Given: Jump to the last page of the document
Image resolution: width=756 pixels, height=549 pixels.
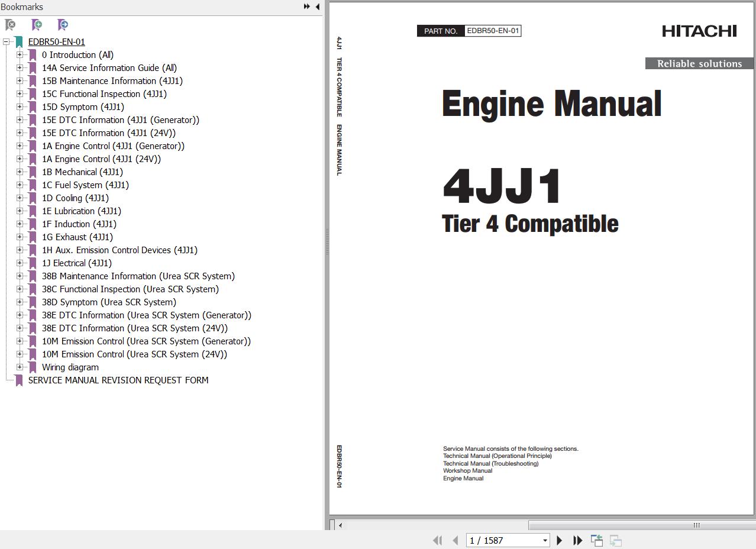Looking at the screenshot, I should point(577,540).
